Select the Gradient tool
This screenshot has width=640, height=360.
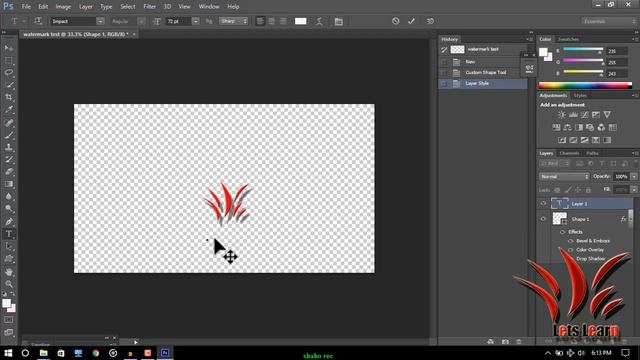coord(9,184)
